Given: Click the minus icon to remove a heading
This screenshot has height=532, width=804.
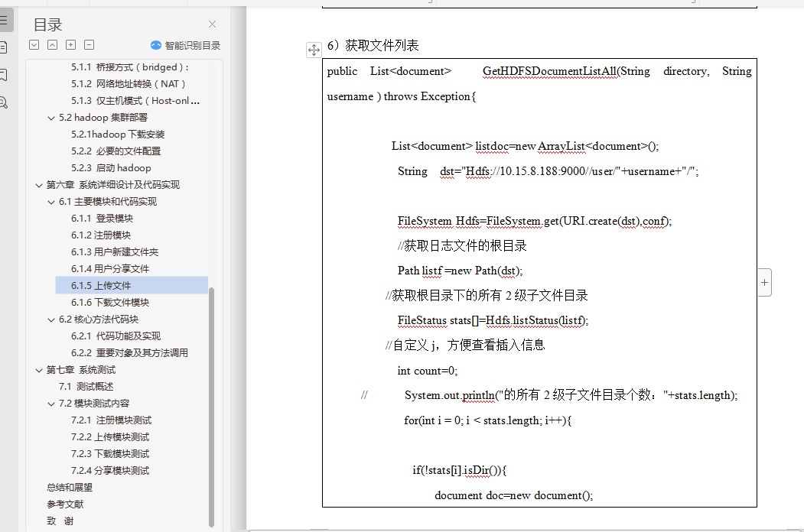Looking at the screenshot, I should [x=90, y=44].
